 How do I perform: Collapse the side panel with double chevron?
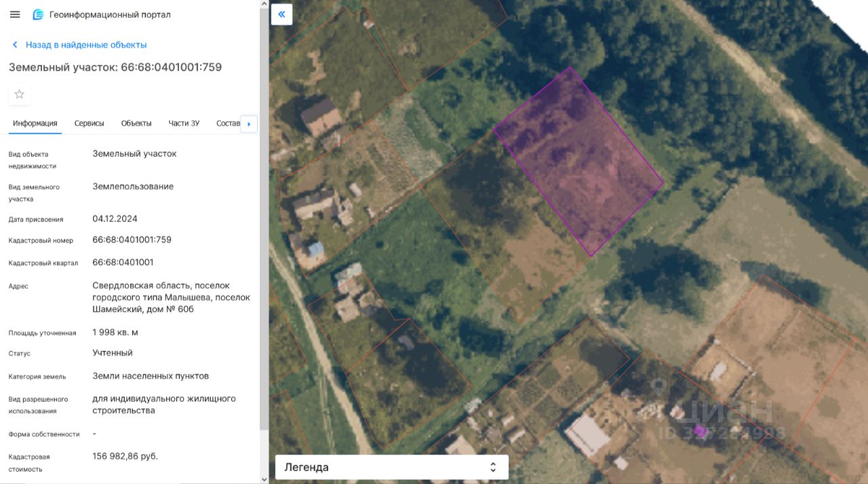point(281,14)
